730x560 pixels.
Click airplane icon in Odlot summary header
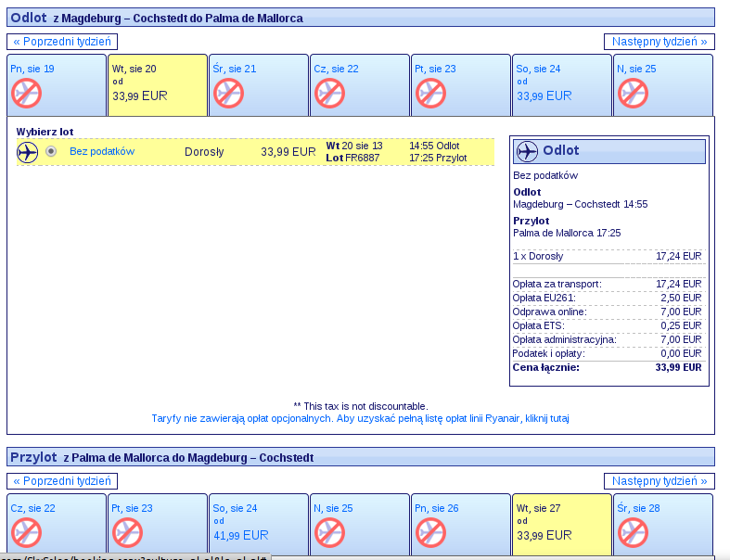point(527,151)
